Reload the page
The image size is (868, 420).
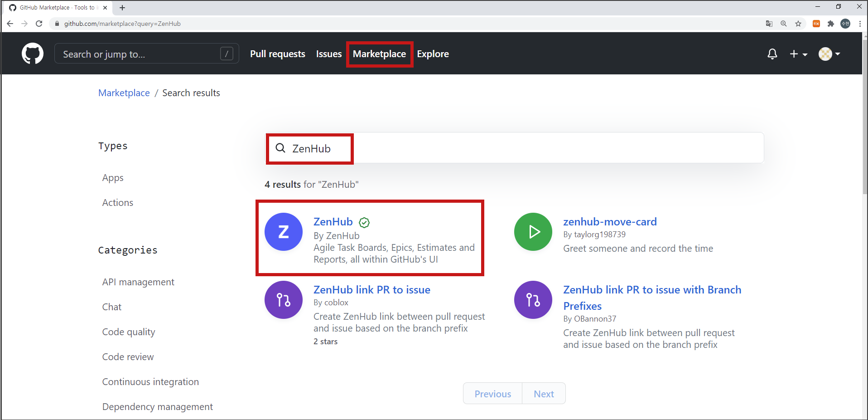click(x=39, y=24)
